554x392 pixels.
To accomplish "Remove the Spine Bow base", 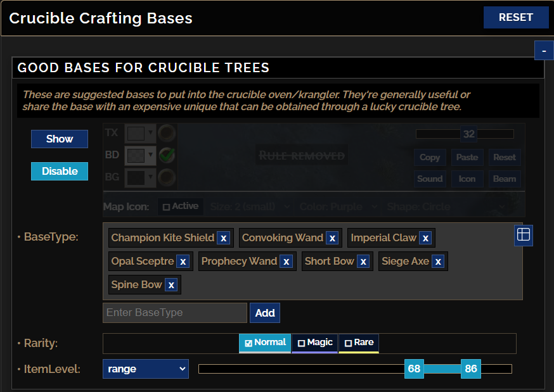I will click(171, 284).
